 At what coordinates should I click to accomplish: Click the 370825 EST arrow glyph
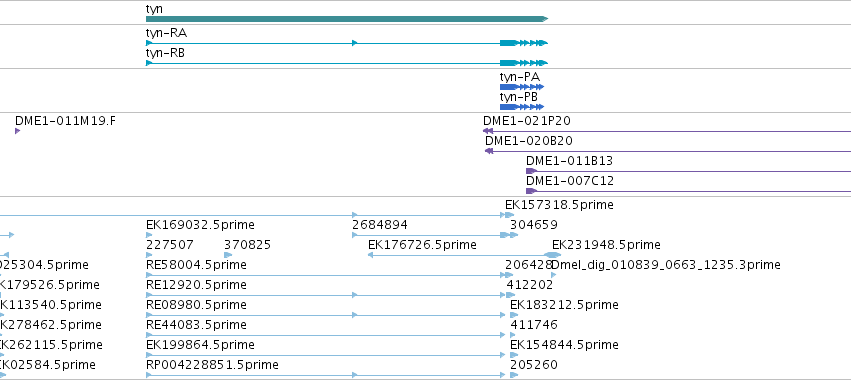coord(228,255)
